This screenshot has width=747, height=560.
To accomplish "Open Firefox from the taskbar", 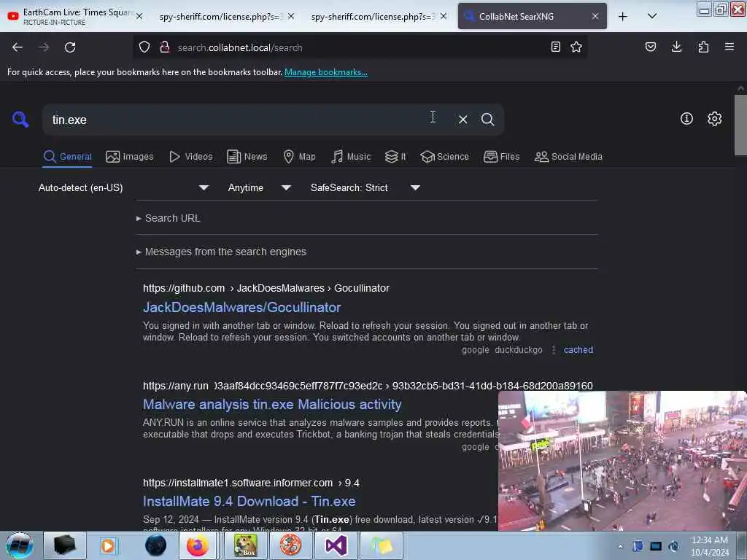I will click(x=198, y=545).
